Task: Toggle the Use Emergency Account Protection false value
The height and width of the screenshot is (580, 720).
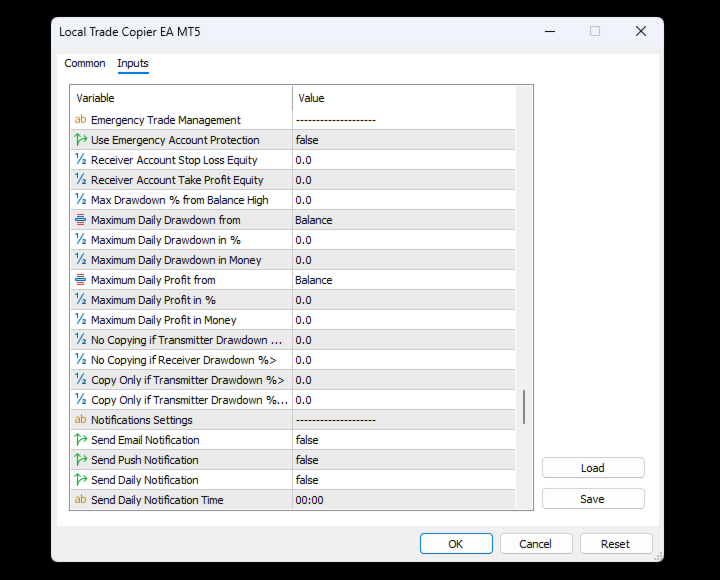Action: point(404,140)
